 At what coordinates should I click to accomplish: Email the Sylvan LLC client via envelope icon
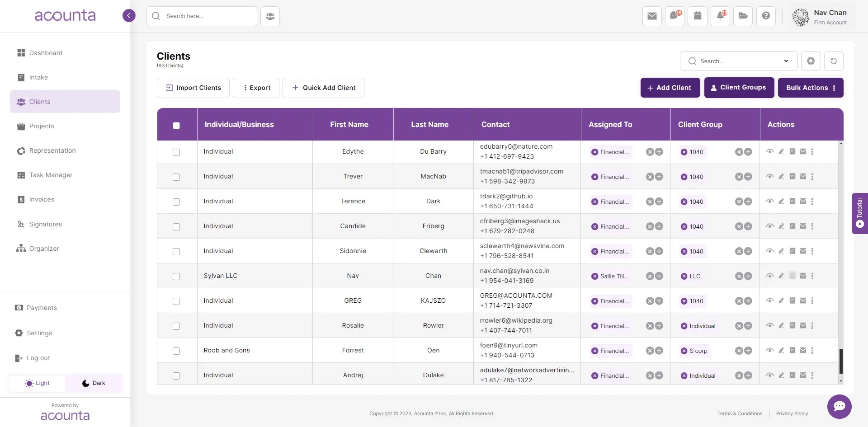coord(803,276)
